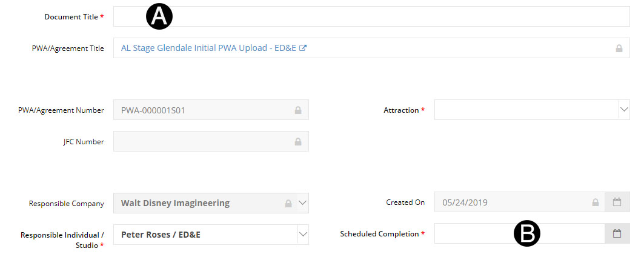The width and height of the screenshot is (644, 254).
Task: Expand the Responsible Company dropdown arrow
Action: (303, 203)
